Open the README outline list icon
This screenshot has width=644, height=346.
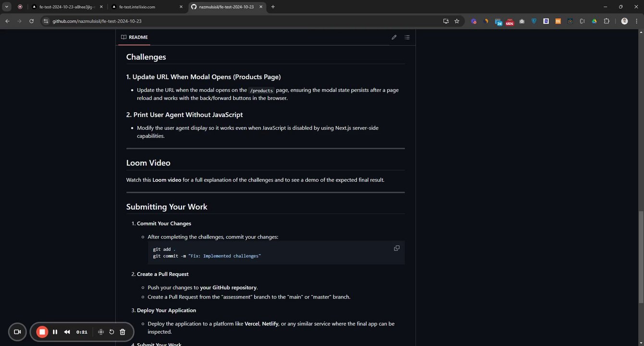(x=407, y=37)
